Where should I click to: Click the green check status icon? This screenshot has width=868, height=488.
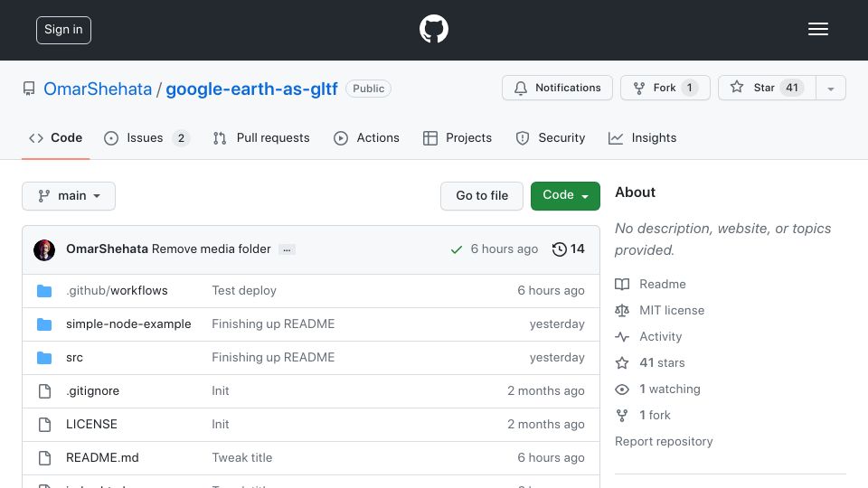click(456, 249)
